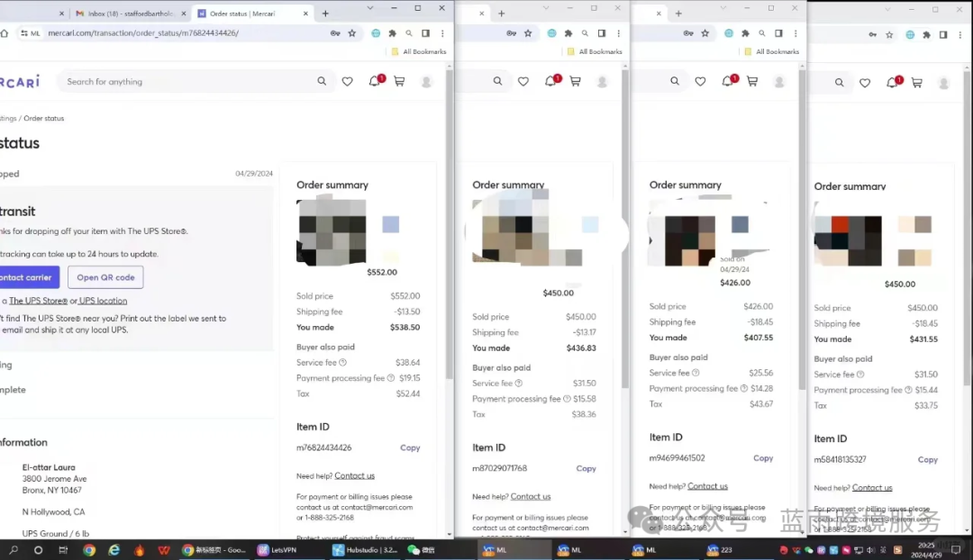973x560 pixels.
Task: Open the cart in the m58418135327 order window
Action: pos(916,83)
